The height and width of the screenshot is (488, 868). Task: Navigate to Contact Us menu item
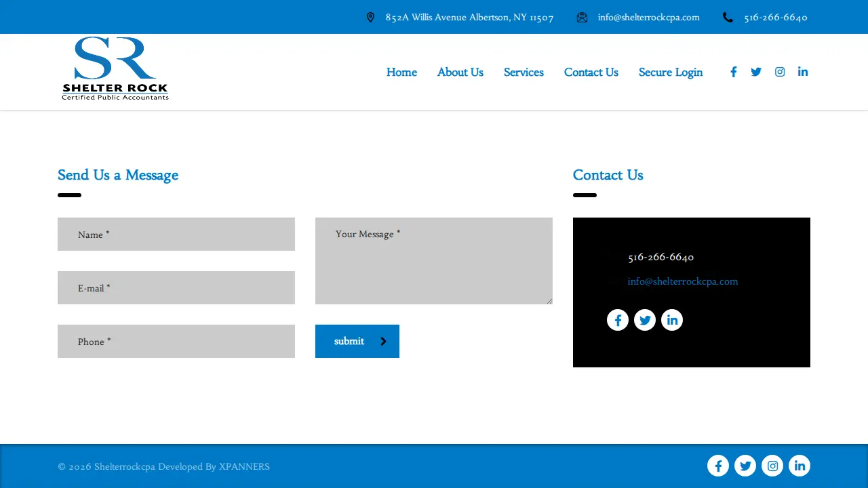pos(591,73)
